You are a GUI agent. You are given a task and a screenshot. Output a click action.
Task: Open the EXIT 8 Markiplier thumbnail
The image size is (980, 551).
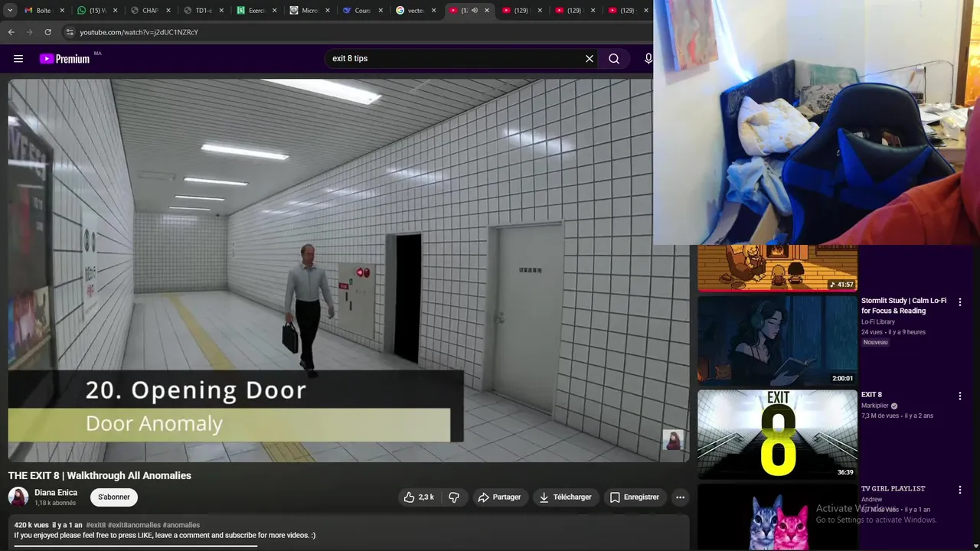coord(777,435)
